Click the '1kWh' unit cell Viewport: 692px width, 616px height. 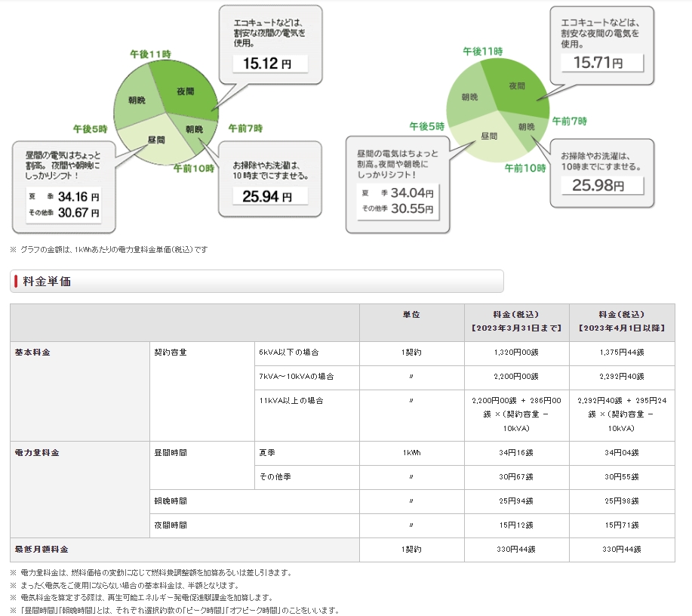(411, 453)
